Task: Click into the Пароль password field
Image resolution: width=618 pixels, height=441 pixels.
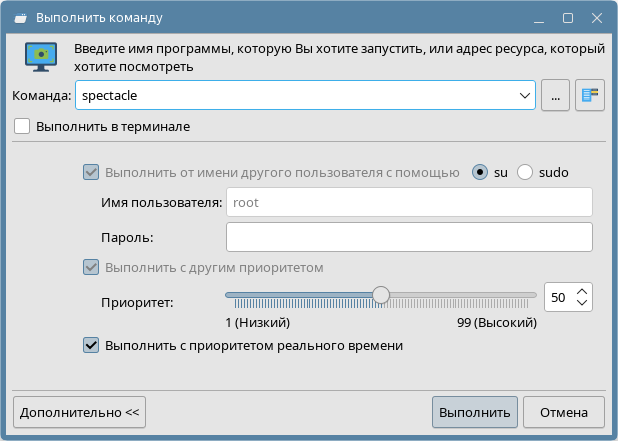Action: (409, 237)
